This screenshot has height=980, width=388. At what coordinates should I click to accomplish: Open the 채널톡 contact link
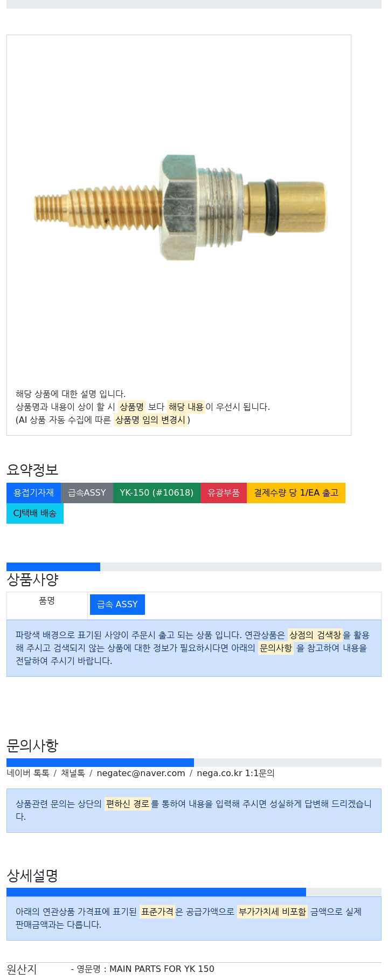point(73,773)
